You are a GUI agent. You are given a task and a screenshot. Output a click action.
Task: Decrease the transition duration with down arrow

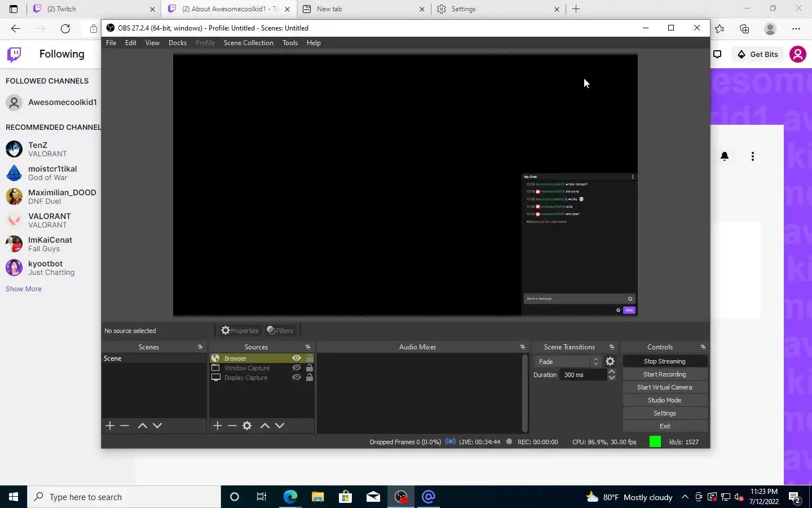click(x=612, y=378)
